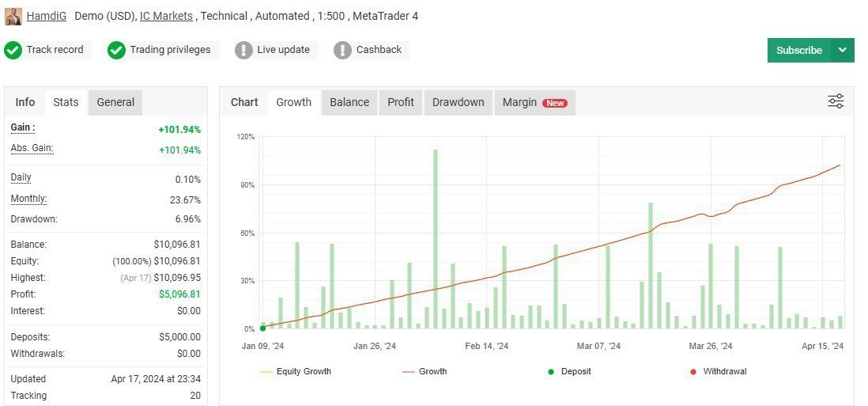Viewport: 868px width, 406px height.
Task: Switch chart to the Drawdown tab
Action: (x=458, y=102)
